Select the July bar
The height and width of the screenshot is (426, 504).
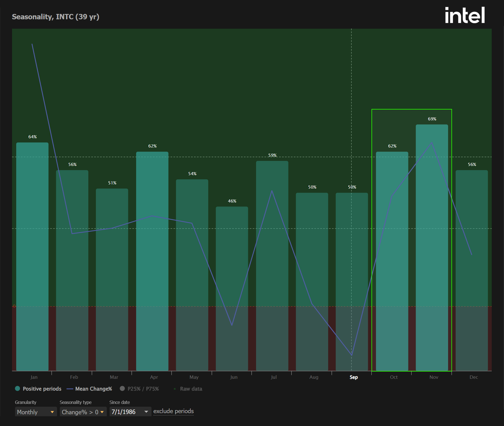point(272,266)
